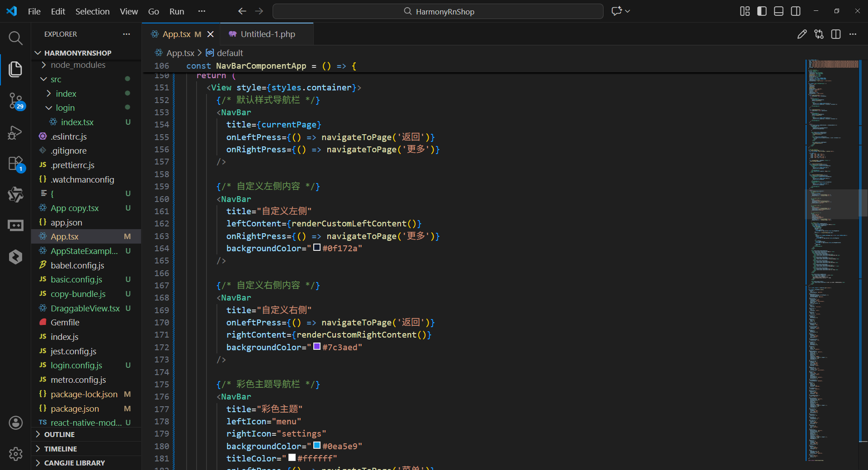Viewport: 868px width, 470px height.
Task: Go forward with the right arrow
Action: tap(259, 11)
